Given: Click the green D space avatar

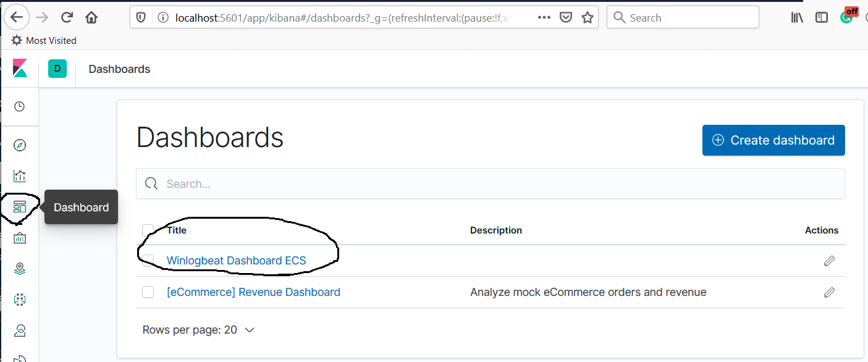Looking at the screenshot, I should click(57, 69).
